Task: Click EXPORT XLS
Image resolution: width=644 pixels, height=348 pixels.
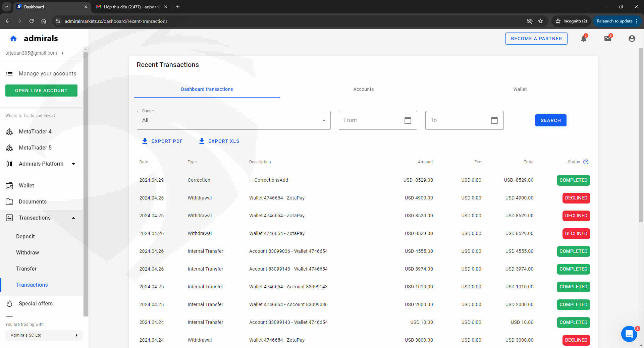Action: coord(219,141)
